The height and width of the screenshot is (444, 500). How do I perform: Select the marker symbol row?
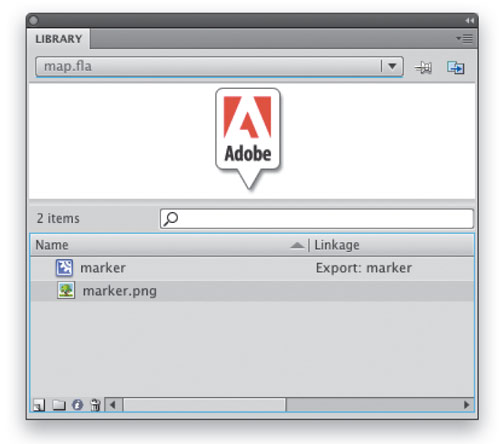(x=252, y=268)
